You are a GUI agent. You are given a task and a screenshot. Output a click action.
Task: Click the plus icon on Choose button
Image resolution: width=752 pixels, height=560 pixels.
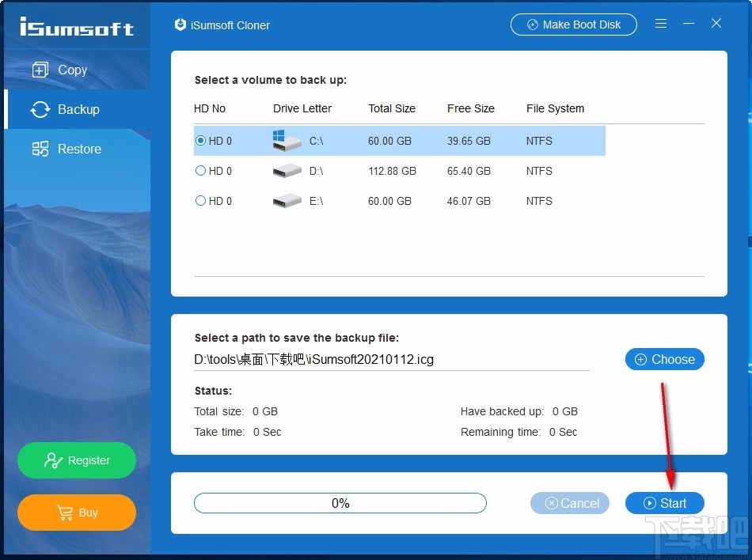640,359
